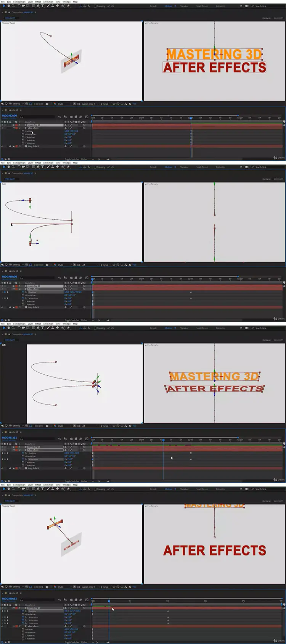
Task: Open the Animation menu in the 0:00:00:13 window
Action: [48, 485]
